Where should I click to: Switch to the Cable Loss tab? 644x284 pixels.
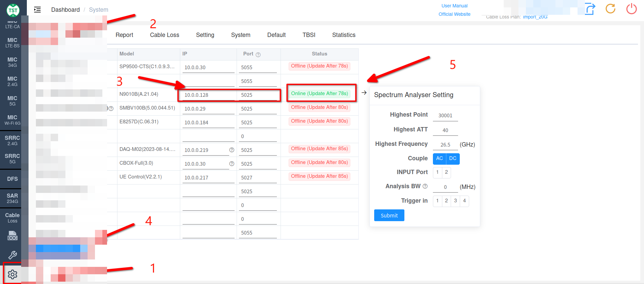[x=164, y=35]
